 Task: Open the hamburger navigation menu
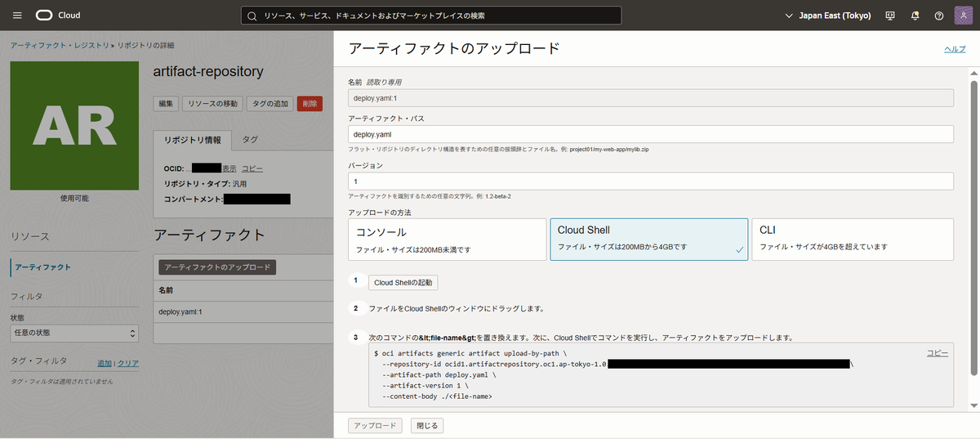pos(18,16)
